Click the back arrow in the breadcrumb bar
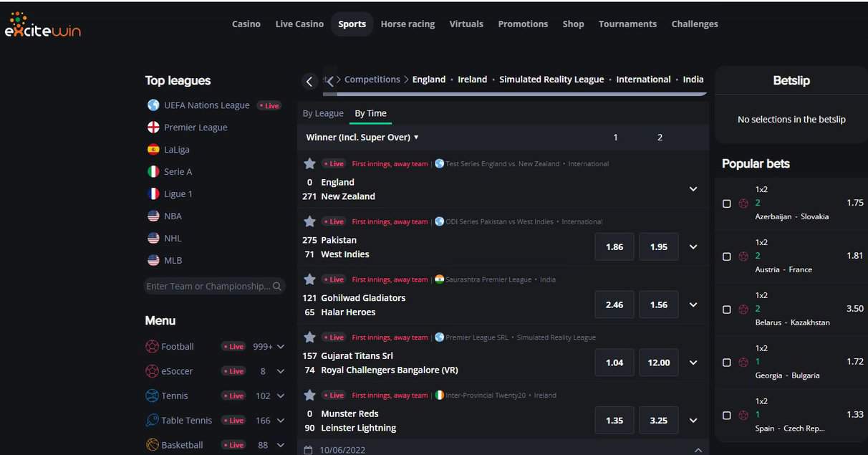868x455 pixels. [309, 82]
